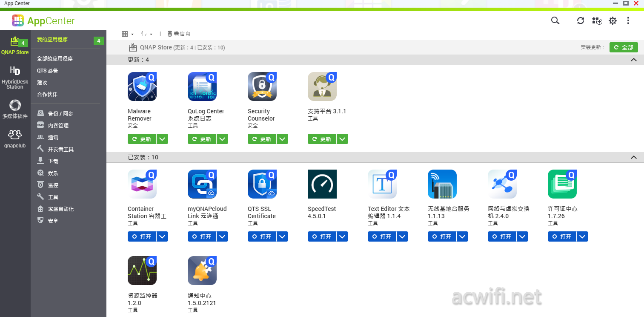Open the sort order dropdown
The height and width of the screenshot is (317, 644).
coord(147,34)
